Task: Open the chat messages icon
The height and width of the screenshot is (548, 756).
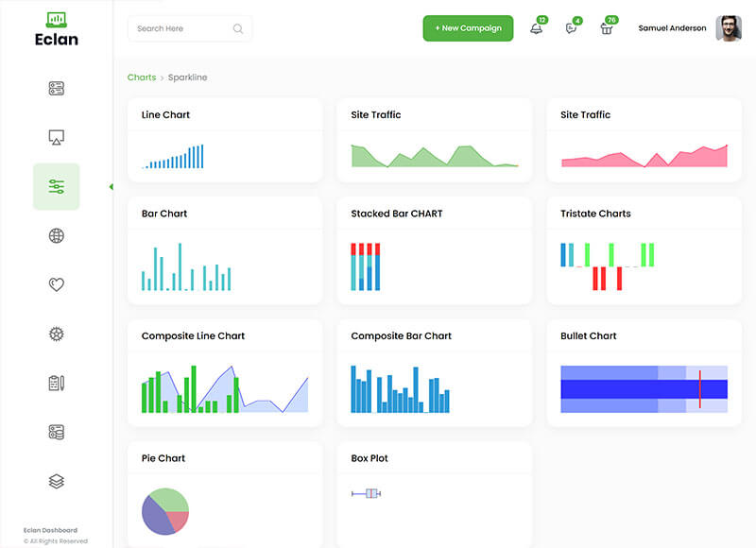Action: (571, 28)
